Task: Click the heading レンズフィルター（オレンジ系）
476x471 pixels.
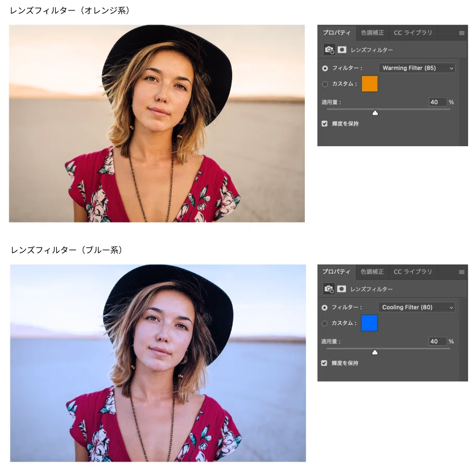Action: click(x=70, y=10)
